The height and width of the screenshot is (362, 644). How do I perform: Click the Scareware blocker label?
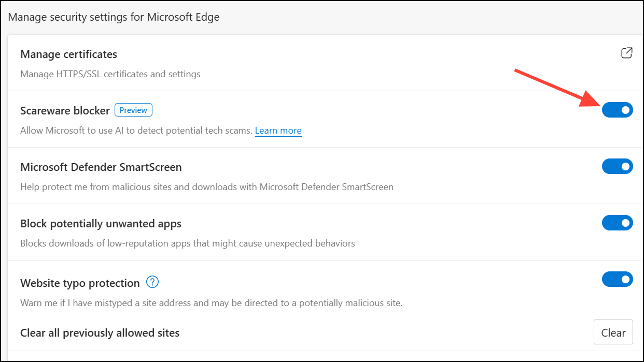click(65, 110)
